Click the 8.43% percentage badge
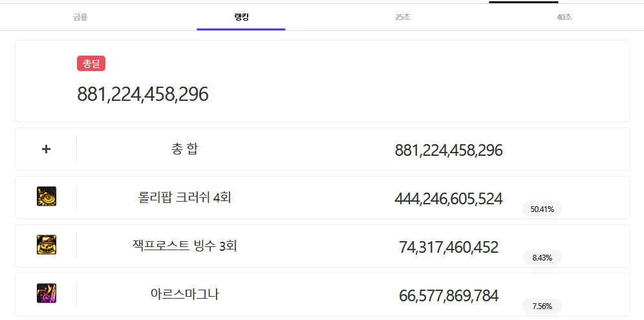644x320 pixels. pyautogui.click(x=542, y=257)
